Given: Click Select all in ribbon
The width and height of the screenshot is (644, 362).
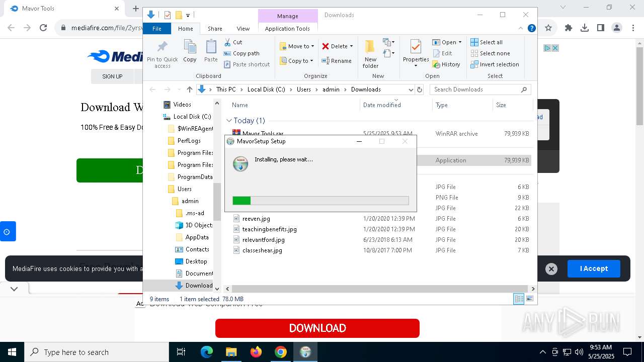Looking at the screenshot, I should 487,42.
